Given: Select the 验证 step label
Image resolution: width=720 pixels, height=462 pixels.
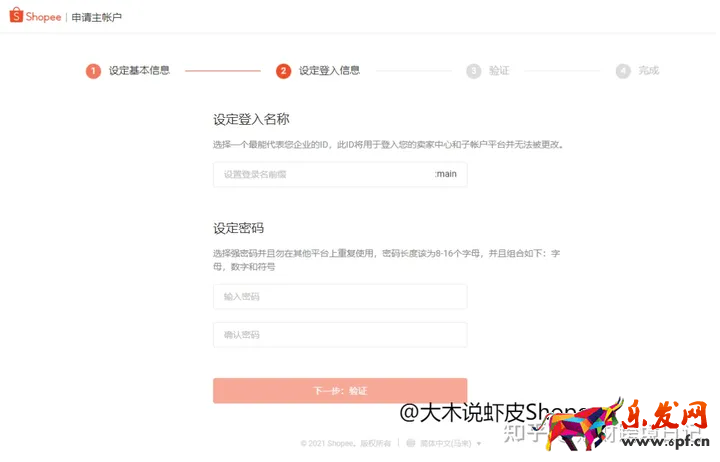Looking at the screenshot, I should pos(499,71).
